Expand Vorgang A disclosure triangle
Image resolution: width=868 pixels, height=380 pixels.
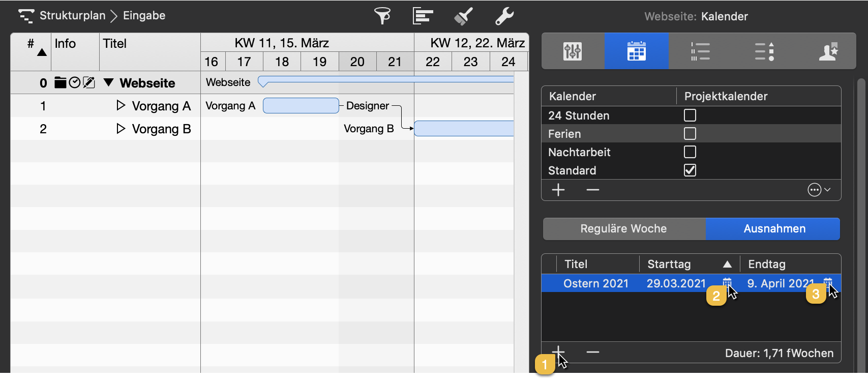pyautogui.click(x=121, y=105)
